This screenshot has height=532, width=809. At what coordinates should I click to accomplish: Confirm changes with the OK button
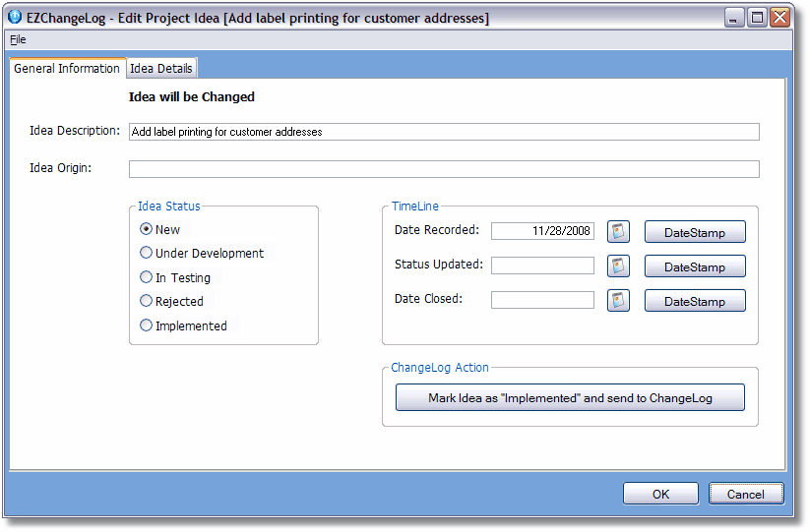(x=660, y=494)
